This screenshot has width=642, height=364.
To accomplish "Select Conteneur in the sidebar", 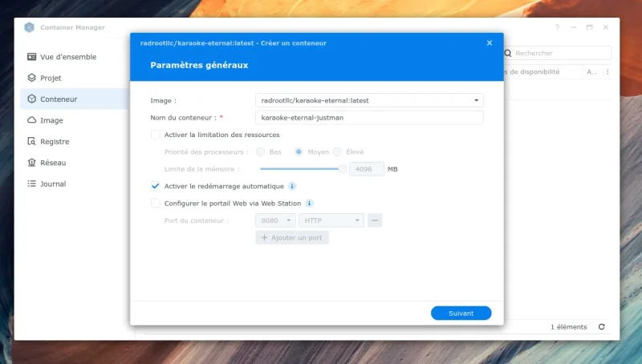I will [x=75, y=99].
